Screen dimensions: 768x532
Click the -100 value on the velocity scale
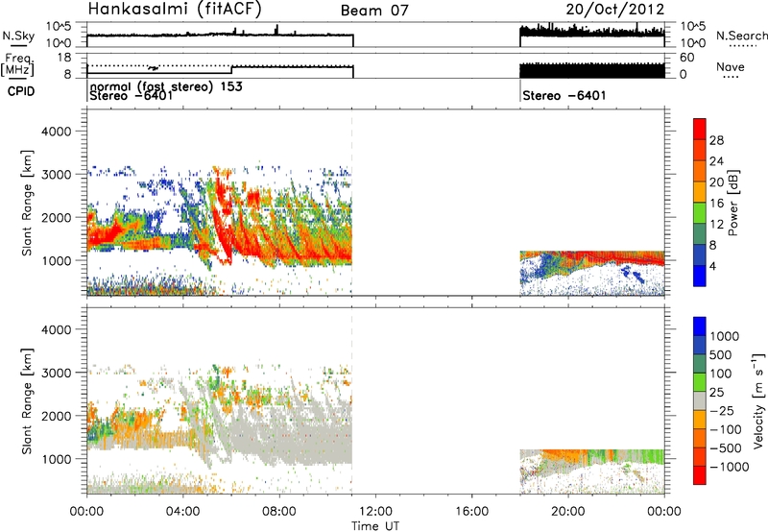coord(726,429)
